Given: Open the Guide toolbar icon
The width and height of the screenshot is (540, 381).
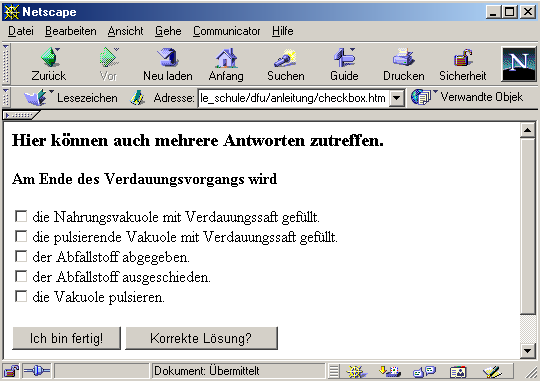Looking at the screenshot, I should (x=344, y=65).
